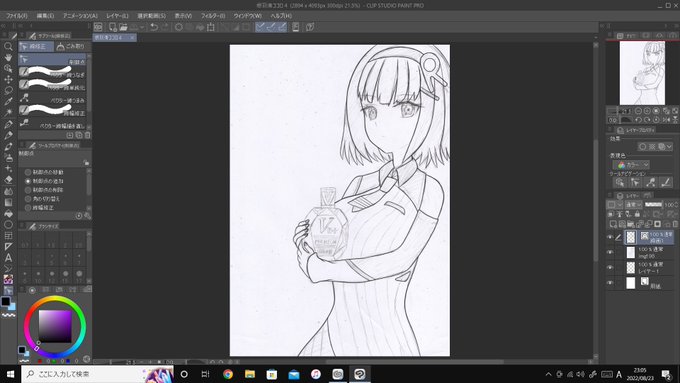Open File Explorer from the taskbar
This screenshot has height=383, width=680.
(x=250, y=374)
